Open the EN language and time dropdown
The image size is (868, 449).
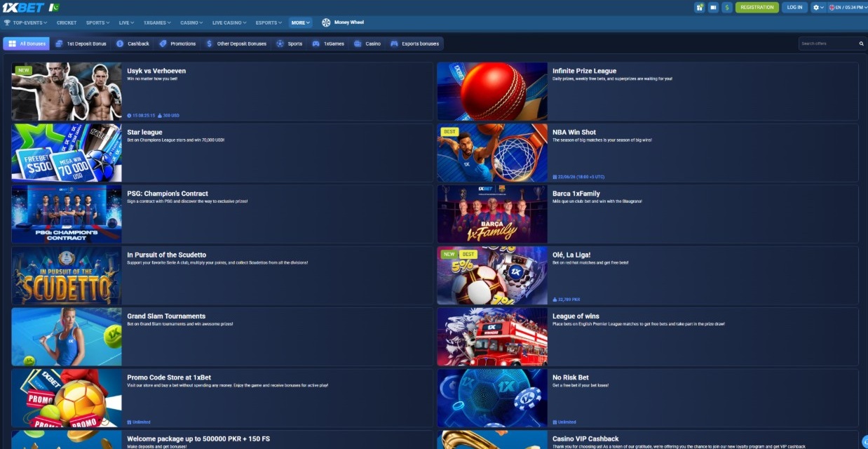point(846,7)
